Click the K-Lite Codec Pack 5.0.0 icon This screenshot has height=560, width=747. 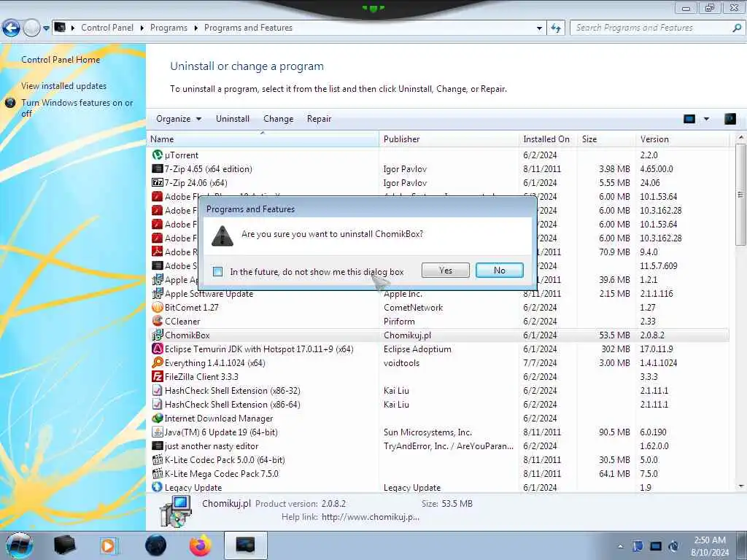tap(158, 459)
